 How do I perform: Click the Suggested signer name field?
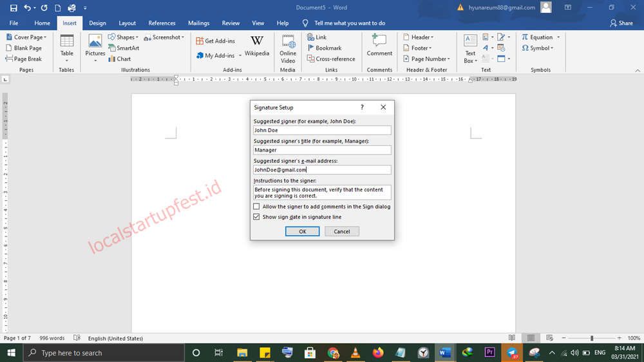pyautogui.click(x=322, y=130)
